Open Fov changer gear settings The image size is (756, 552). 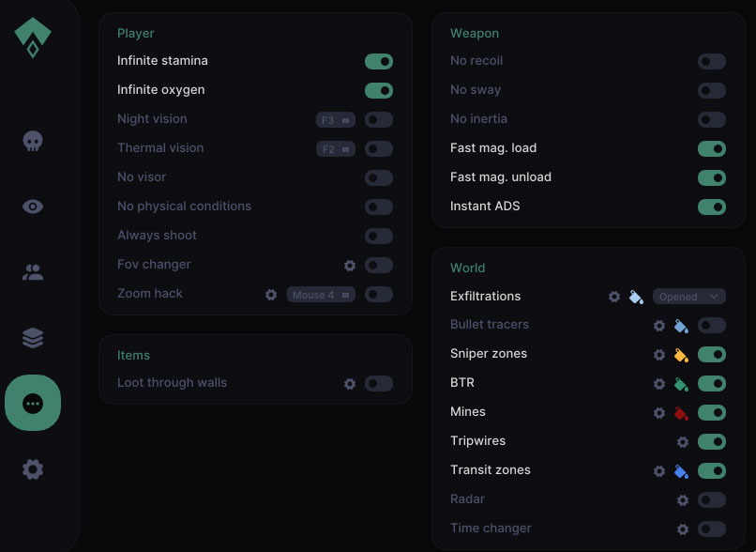click(x=350, y=266)
